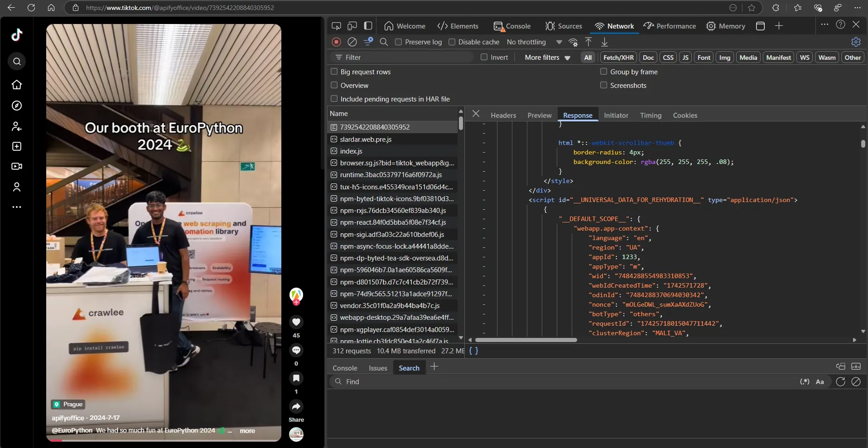
Task: Enable the Preserve log checkbox
Action: pyautogui.click(x=399, y=42)
